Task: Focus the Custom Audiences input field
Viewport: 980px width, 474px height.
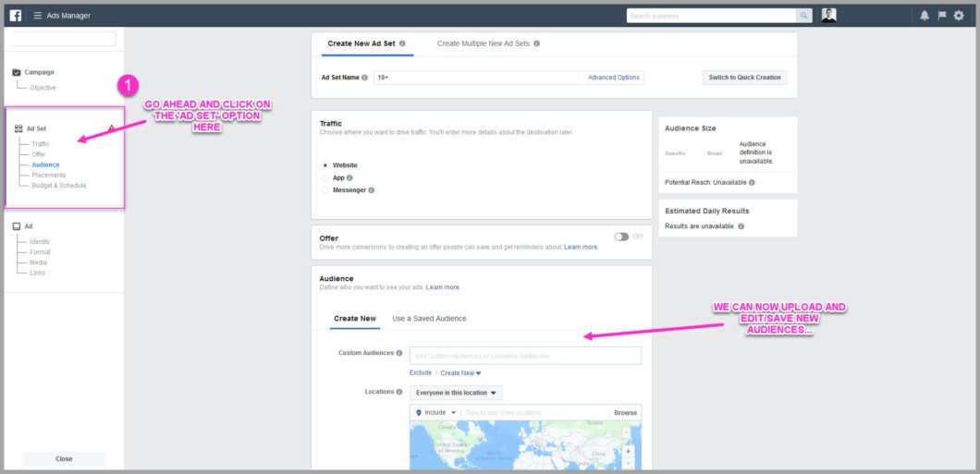Action: pyautogui.click(x=526, y=356)
